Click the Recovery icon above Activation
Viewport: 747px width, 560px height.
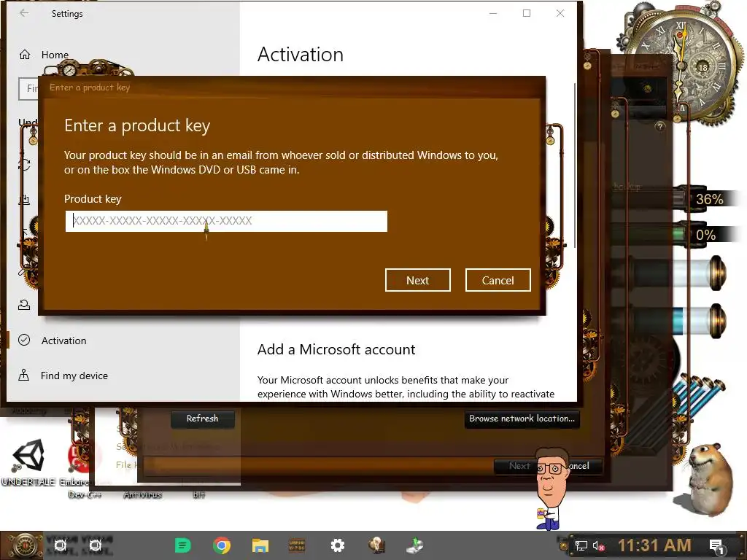click(x=24, y=305)
